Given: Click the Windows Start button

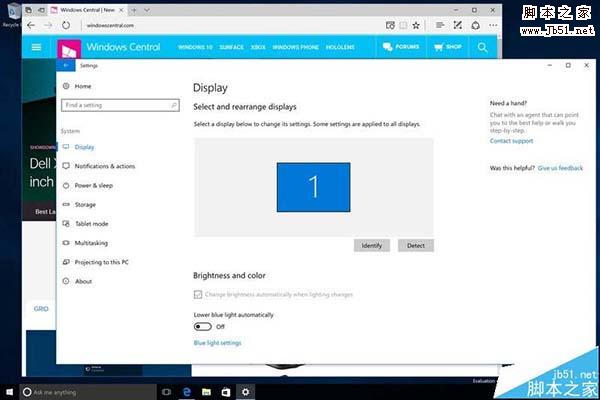Looking at the screenshot, I should 11,392.
